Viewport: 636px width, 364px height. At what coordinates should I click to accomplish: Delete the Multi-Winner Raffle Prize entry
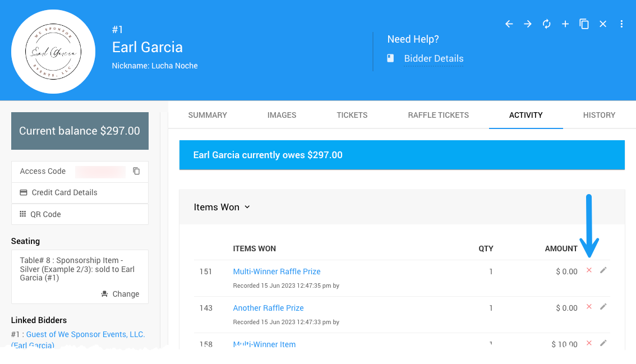pyautogui.click(x=589, y=270)
